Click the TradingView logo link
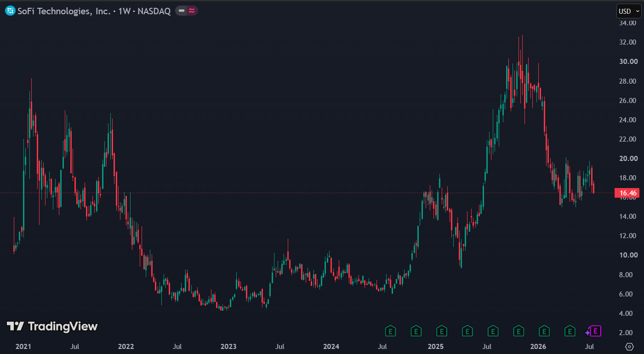Screen dimensions: 644x354 [x=52, y=326]
